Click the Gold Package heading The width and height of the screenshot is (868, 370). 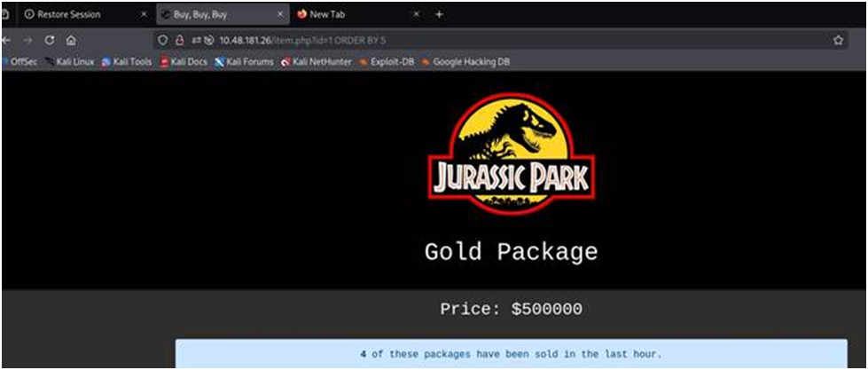(511, 252)
